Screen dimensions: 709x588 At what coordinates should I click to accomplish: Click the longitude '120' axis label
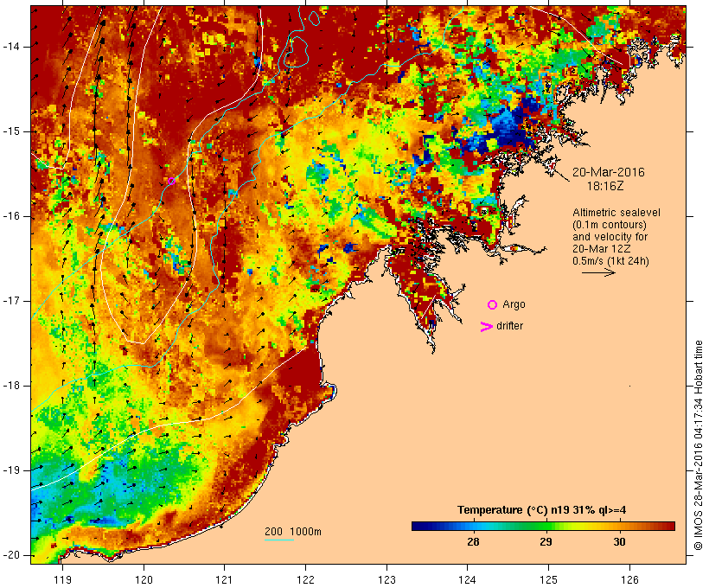pos(144,579)
